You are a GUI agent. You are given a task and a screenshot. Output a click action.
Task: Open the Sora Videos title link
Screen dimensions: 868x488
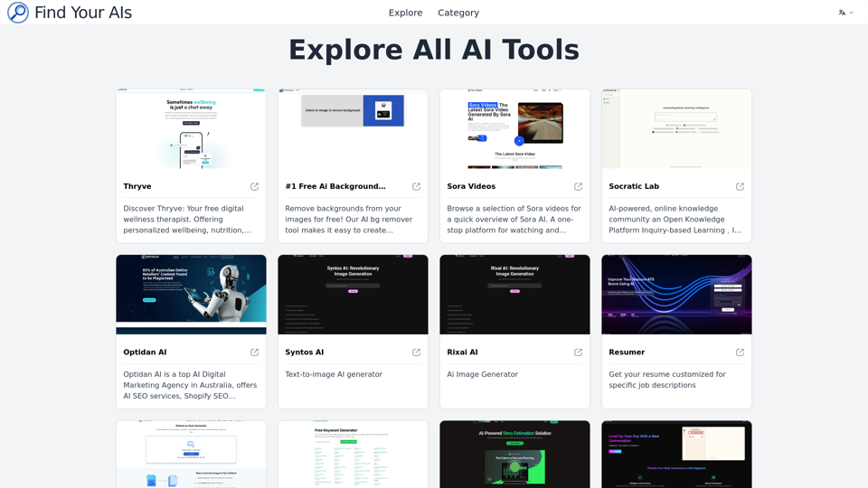pyautogui.click(x=471, y=186)
